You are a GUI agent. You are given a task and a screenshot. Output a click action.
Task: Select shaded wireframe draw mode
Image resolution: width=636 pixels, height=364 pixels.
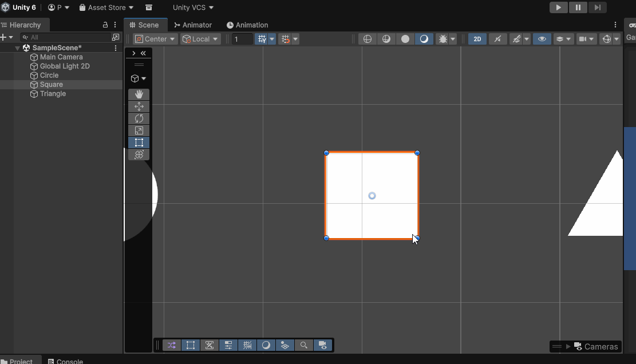(386, 39)
